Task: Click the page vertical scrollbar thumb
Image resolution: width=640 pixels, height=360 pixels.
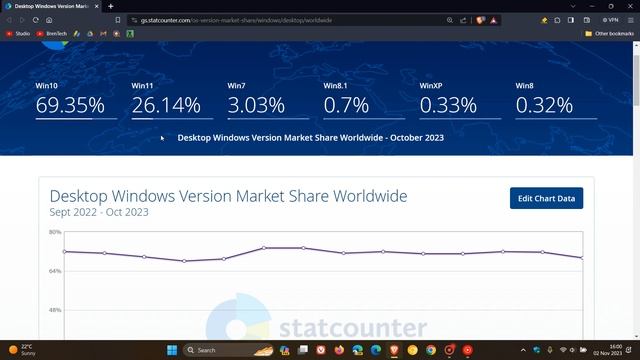Action: [636, 80]
